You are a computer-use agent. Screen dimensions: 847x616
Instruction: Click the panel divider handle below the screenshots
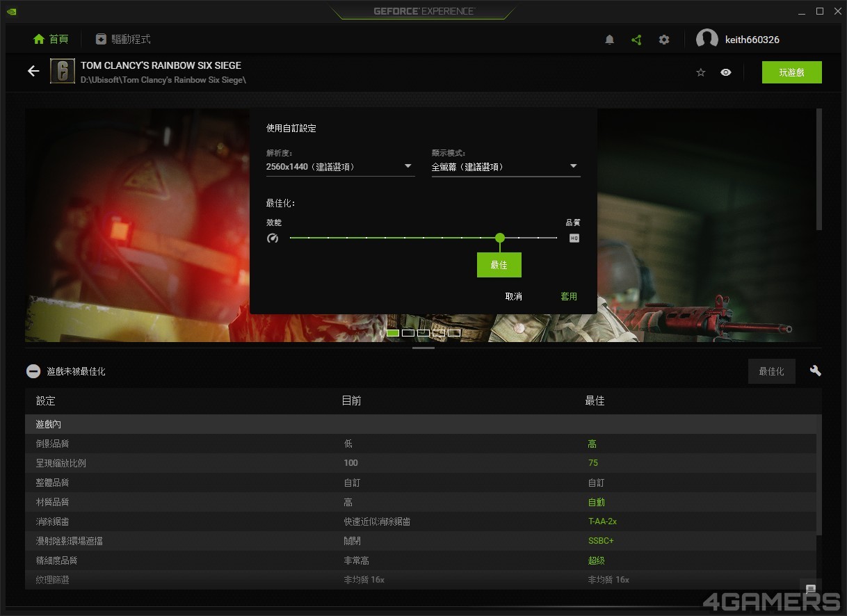(423, 348)
